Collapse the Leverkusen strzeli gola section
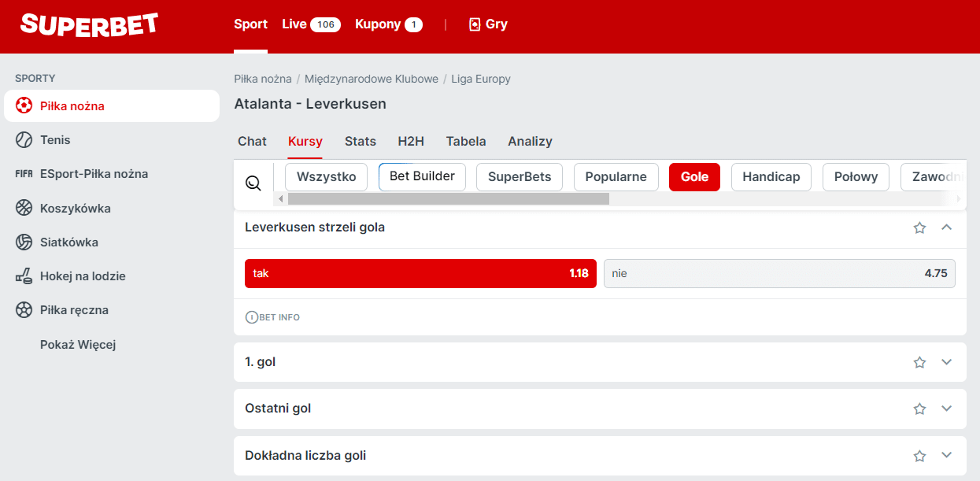Image resolution: width=980 pixels, height=481 pixels. (947, 228)
